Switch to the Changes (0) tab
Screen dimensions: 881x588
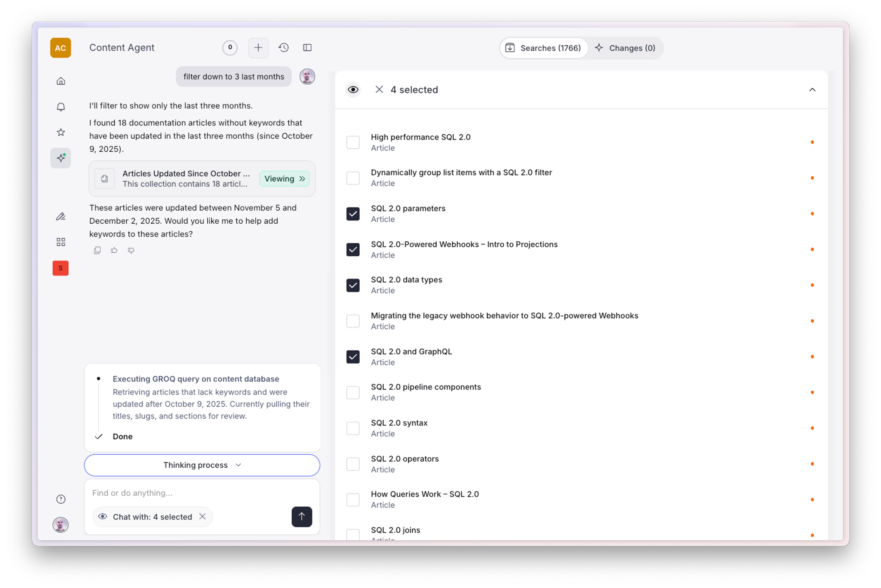(x=625, y=48)
